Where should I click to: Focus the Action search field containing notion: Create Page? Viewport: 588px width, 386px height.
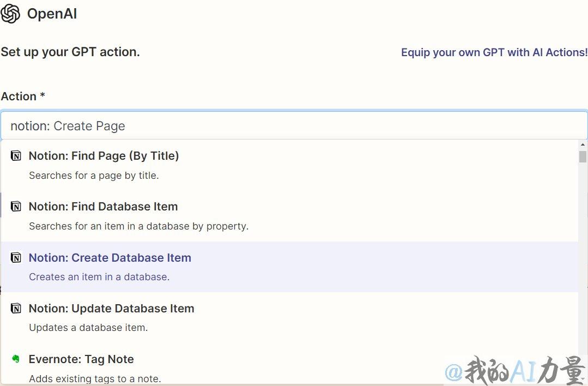[x=294, y=125]
